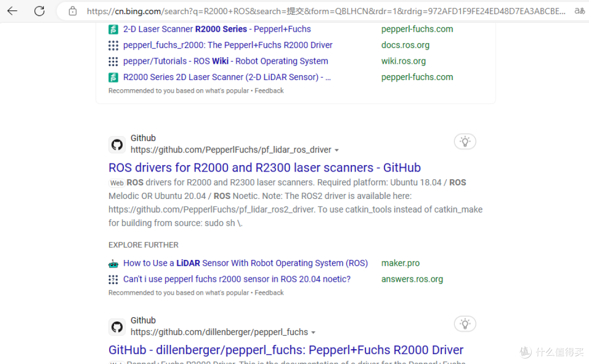The image size is (589, 364).
Task: Click pepperl-fuchs.com beside 2-D Laser Scanner R2000 Series
Action: click(x=417, y=29)
